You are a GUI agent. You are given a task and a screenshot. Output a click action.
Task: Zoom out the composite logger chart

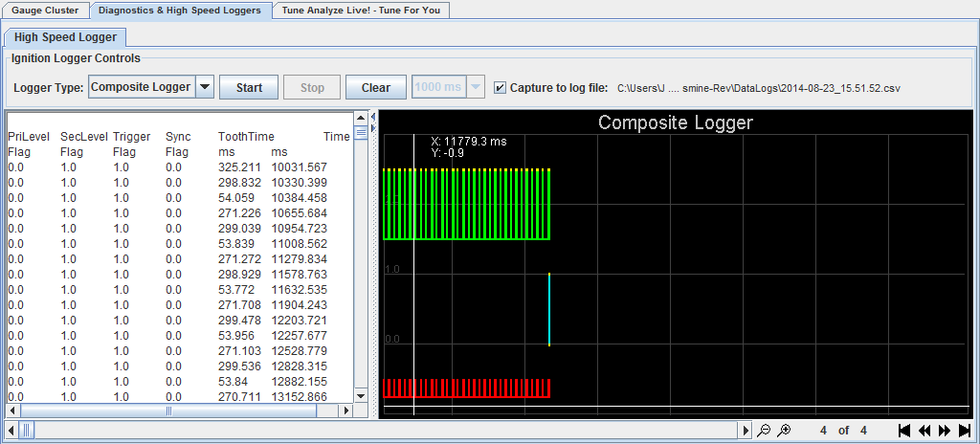coord(764,431)
